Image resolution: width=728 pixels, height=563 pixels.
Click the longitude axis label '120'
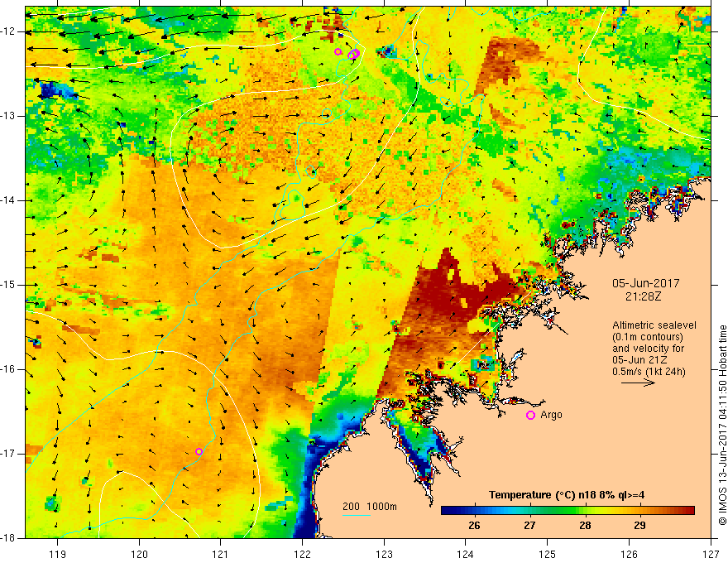[139, 554]
